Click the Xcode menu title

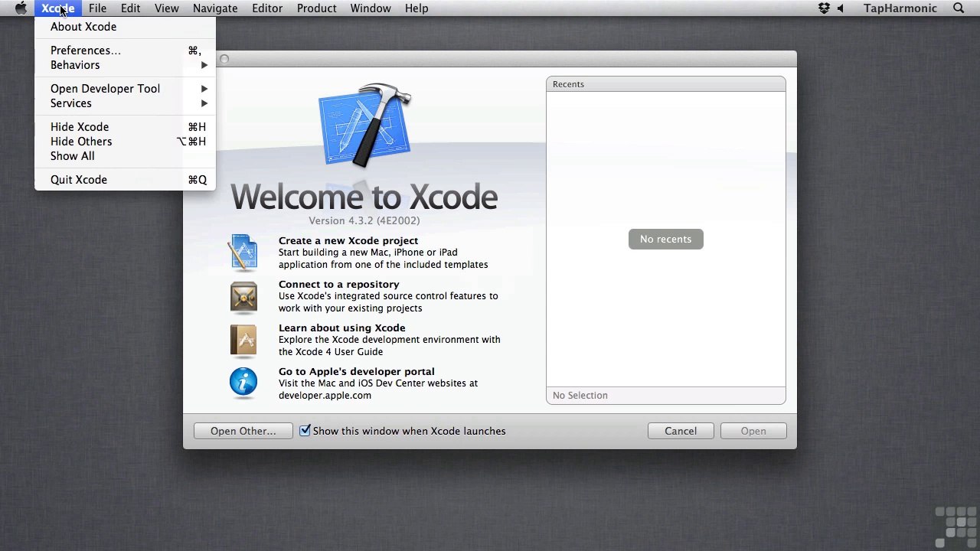pos(57,8)
